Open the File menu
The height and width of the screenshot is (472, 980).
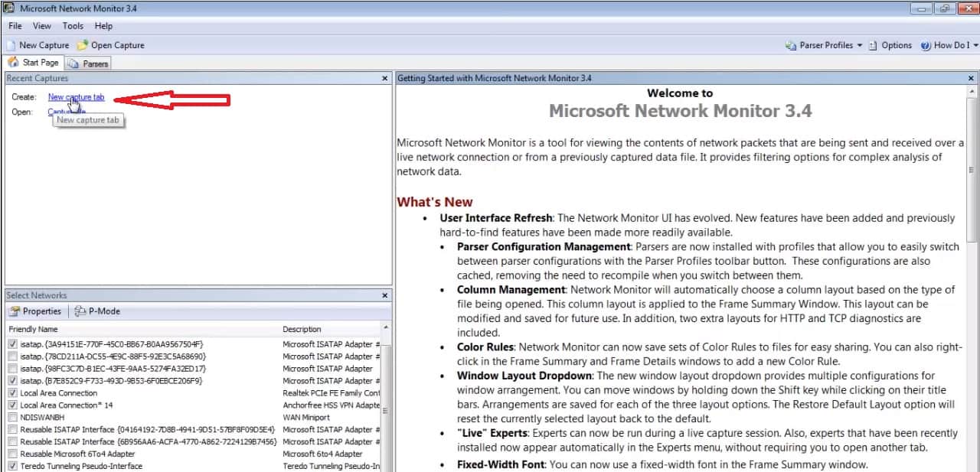point(15,26)
